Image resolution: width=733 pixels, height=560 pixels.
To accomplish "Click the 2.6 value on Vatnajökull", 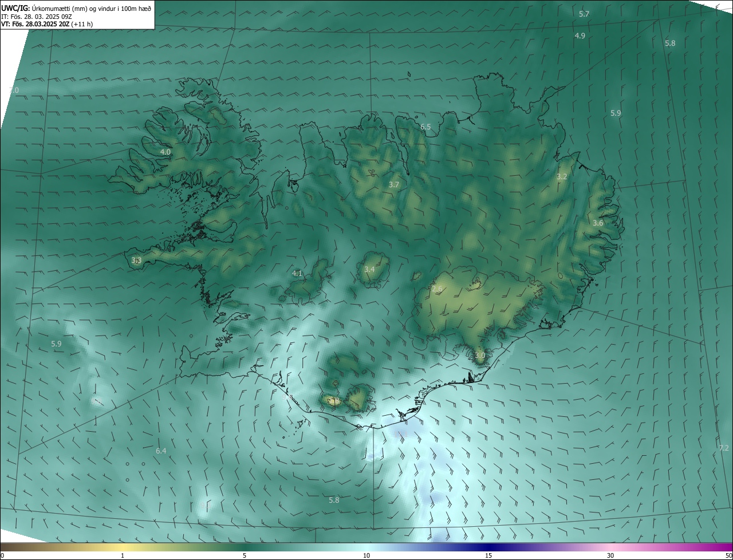I will click(x=437, y=290).
